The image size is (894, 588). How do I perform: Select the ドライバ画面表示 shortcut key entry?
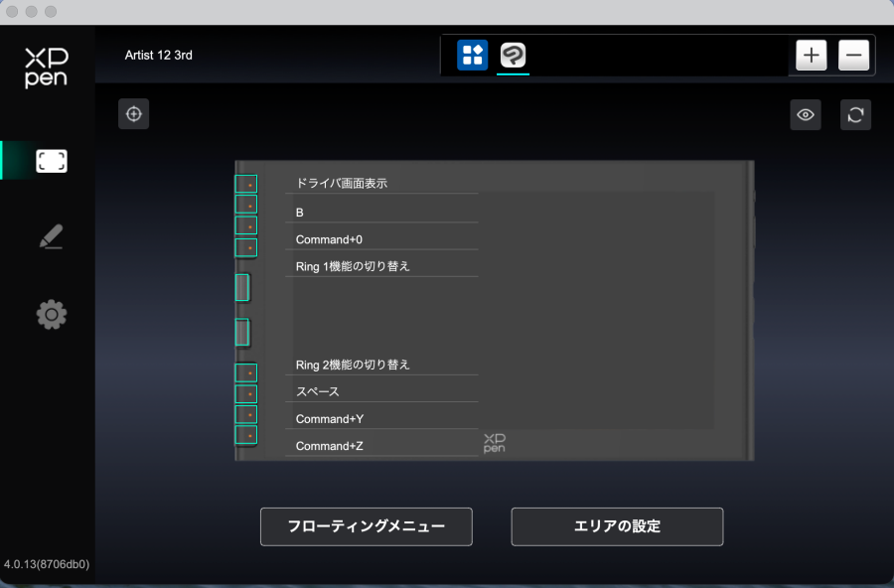pyautogui.click(x=381, y=184)
